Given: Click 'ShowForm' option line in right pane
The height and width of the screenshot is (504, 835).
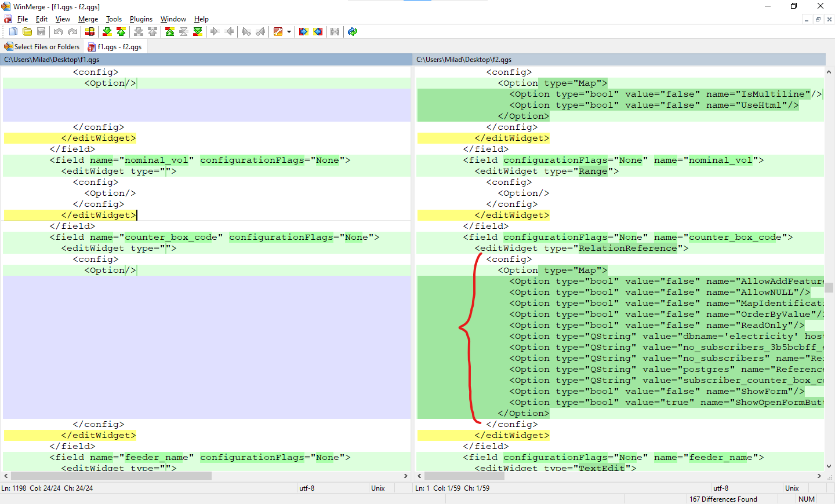Looking at the screenshot, I should (x=657, y=391).
